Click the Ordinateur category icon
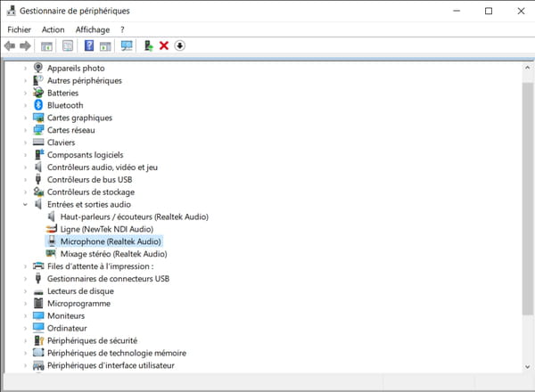The width and height of the screenshot is (535, 392). coord(38,328)
